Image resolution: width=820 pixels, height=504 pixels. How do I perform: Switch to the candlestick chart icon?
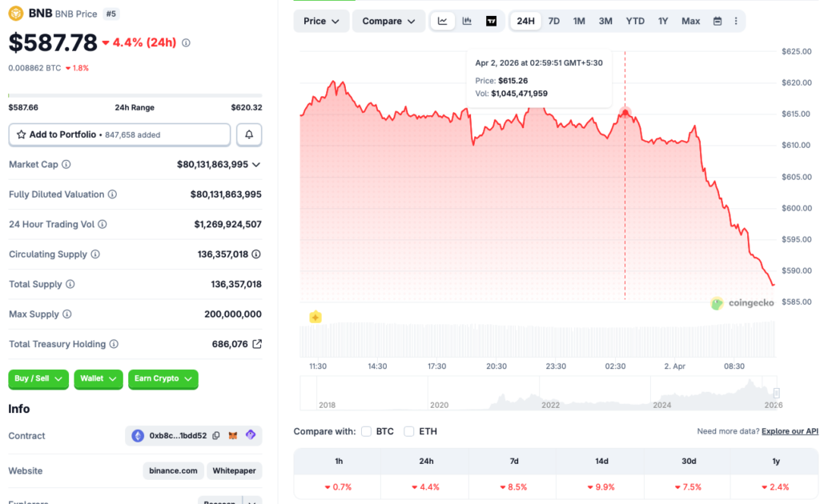point(467,21)
